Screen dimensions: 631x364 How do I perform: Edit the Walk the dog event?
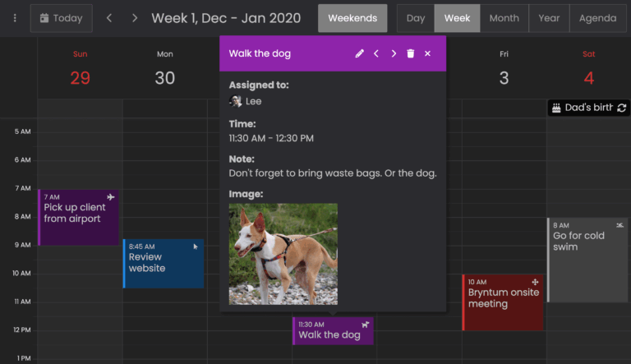(x=359, y=53)
